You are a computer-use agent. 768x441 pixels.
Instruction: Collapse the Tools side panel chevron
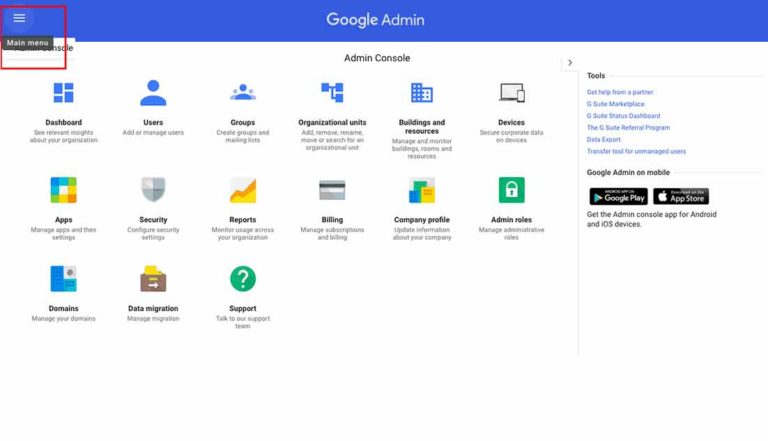[570, 63]
